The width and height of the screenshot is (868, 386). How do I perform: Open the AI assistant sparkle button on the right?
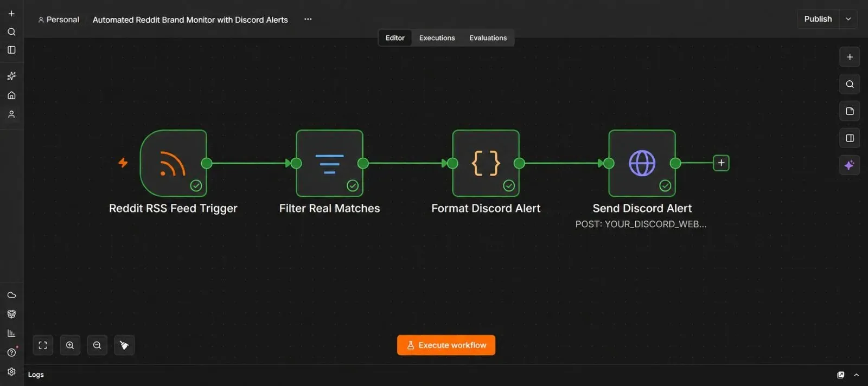(x=850, y=165)
